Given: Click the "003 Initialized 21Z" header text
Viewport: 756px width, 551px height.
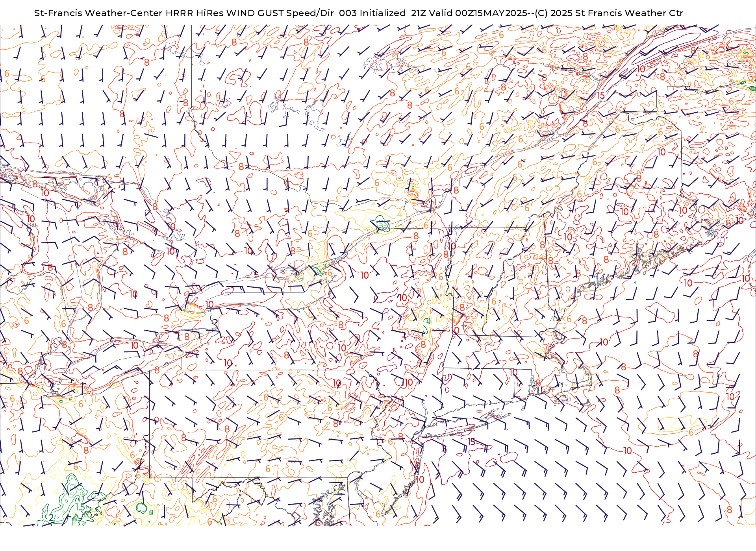Looking at the screenshot, I should [384, 13].
